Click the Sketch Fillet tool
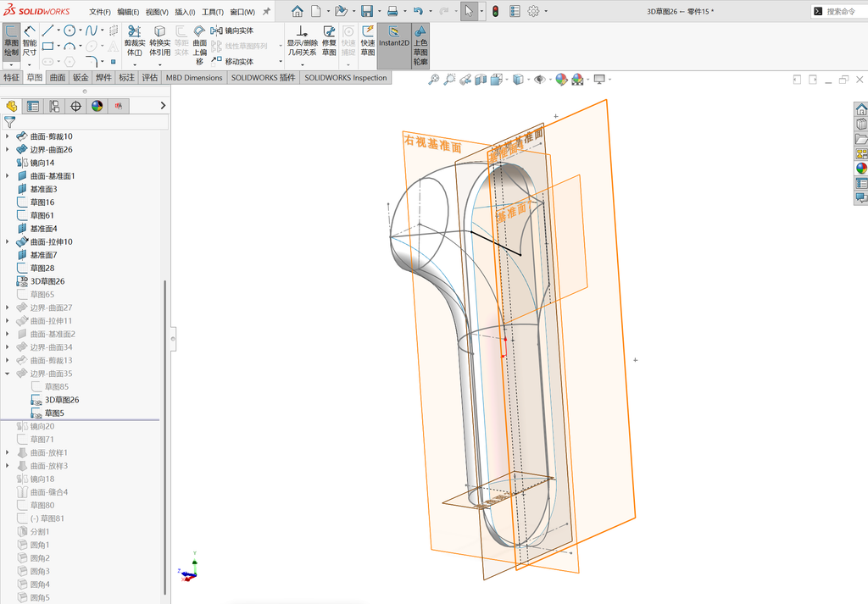 click(92, 61)
